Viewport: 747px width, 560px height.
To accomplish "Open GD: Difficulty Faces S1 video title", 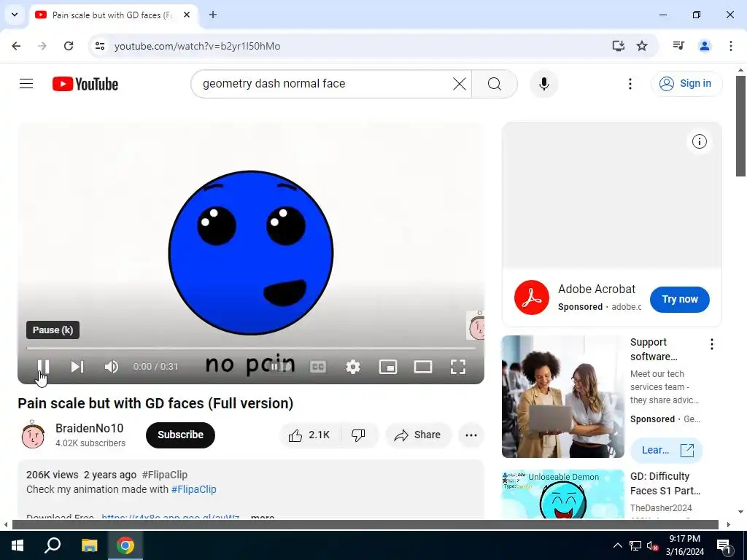I will 665,483.
